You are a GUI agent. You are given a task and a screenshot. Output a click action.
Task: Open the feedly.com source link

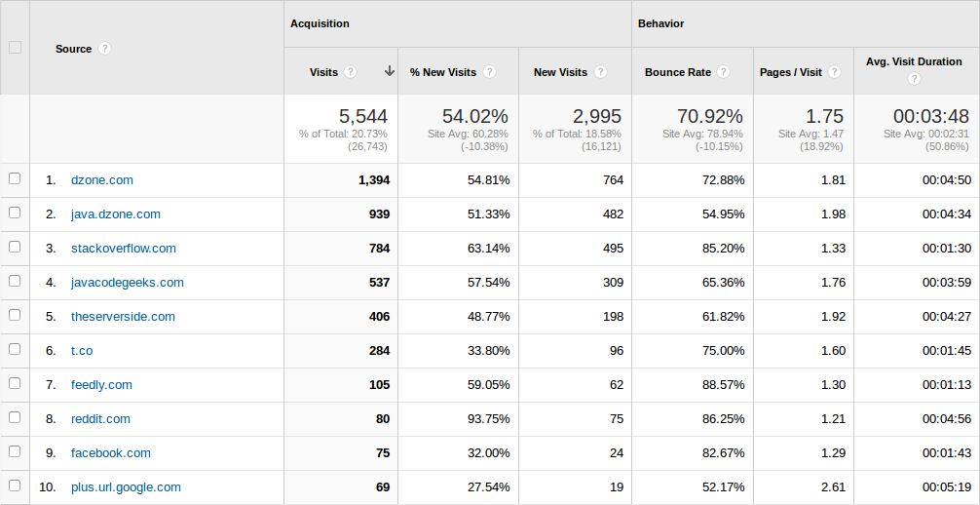tap(102, 385)
